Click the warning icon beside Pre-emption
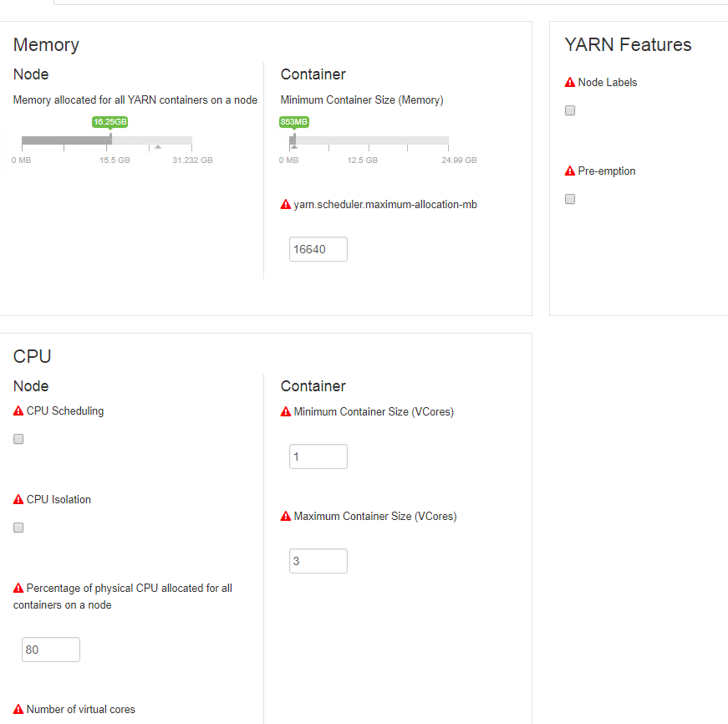Image resolution: width=728 pixels, height=724 pixels. 570,171
